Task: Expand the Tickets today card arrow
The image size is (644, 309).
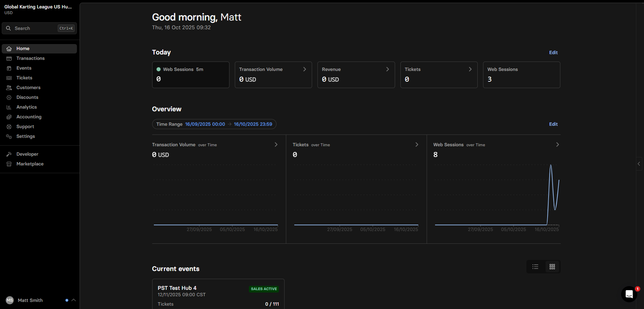Action: tap(470, 69)
